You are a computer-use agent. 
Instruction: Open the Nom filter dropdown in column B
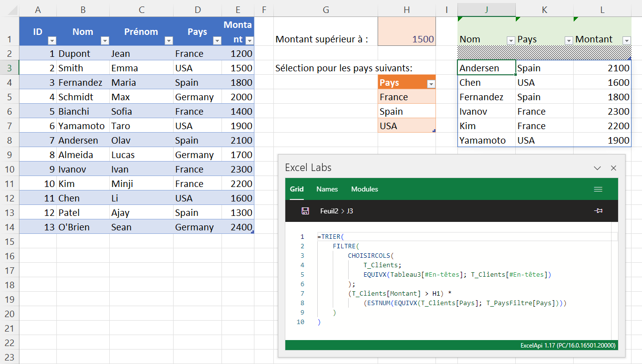point(105,41)
